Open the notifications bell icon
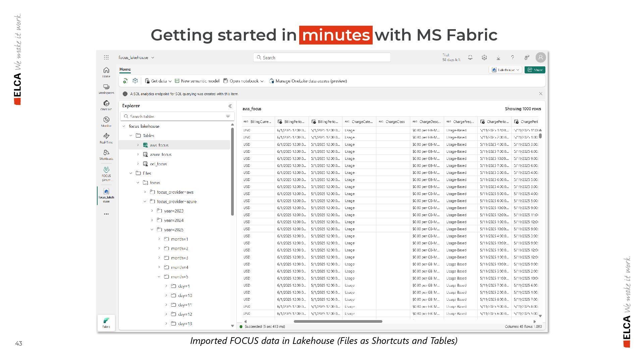Screen dimensions: 644x362 point(470,58)
